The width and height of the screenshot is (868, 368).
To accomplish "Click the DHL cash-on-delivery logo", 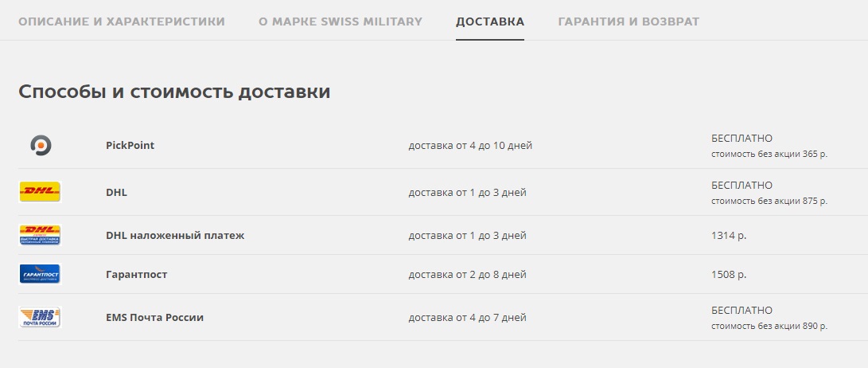I will (40, 235).
